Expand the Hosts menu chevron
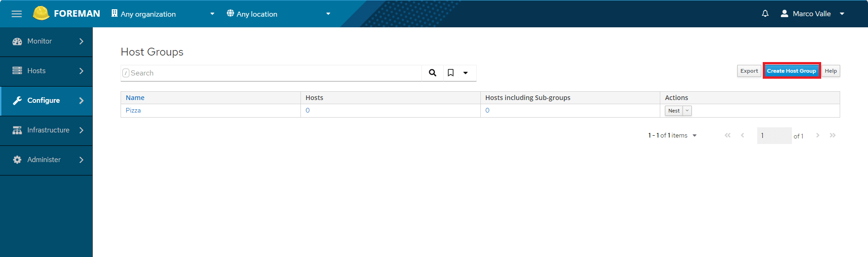This screenshot has height=257, width=868. pos(82,71)
